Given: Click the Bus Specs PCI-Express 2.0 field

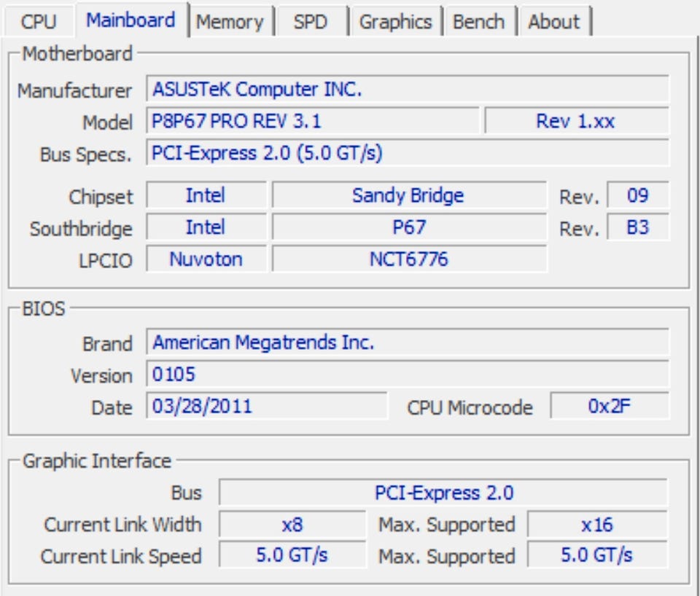Looking at the screenshot, I should (408, 153).
